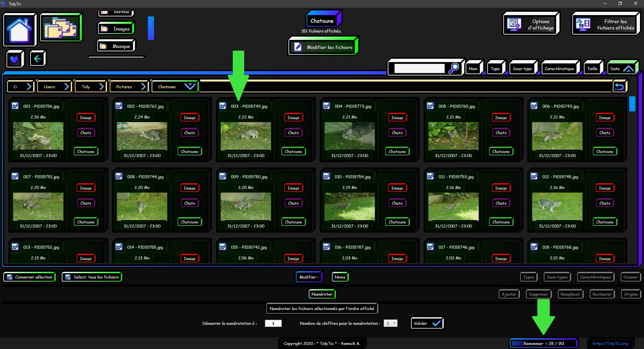Sort files by Taille
Screen dimensions: 644x349
[x=593, y=68]
